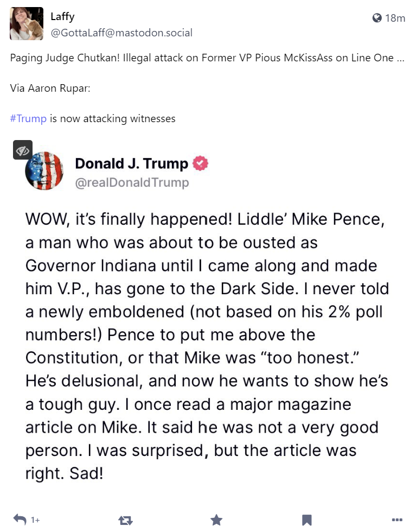
Task: Click the globe public visibility icon
Action: click(377, 18)
